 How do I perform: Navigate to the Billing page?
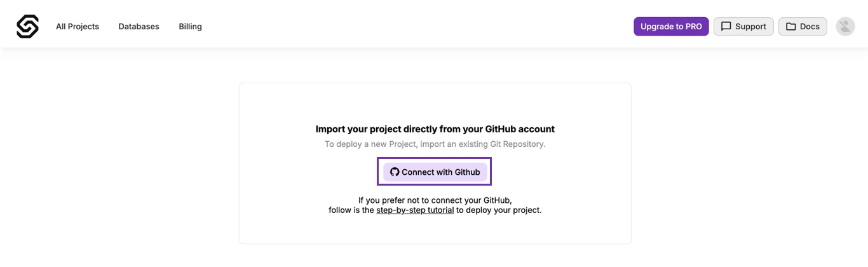pyautogui.click(x=190, y=27)
